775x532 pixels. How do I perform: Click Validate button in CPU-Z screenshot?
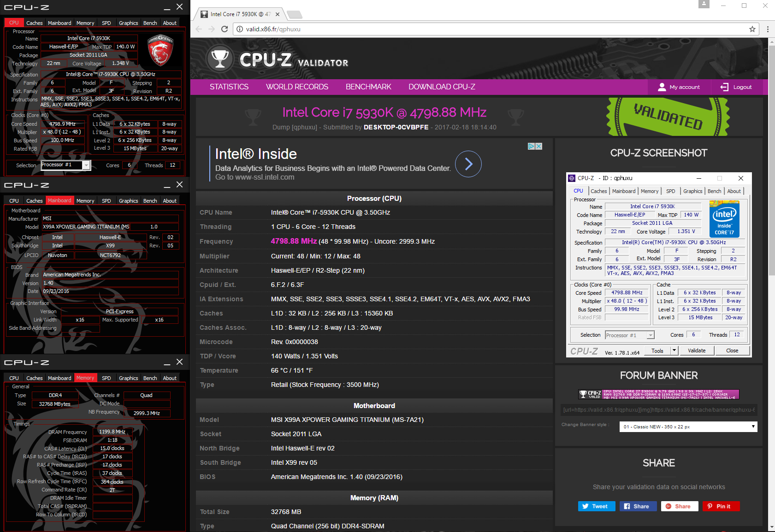697,351
